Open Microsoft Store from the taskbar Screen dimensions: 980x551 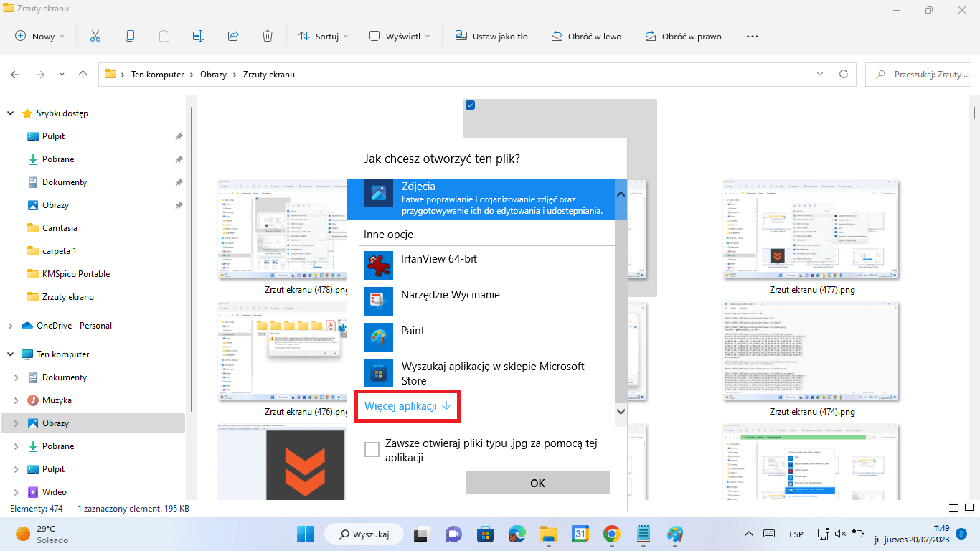coord(485,534)
